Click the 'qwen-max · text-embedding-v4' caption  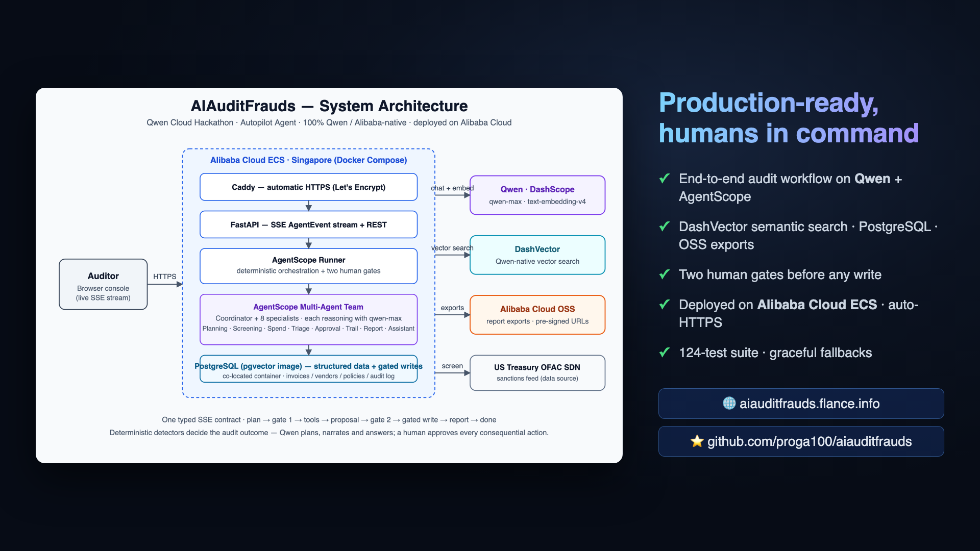[x=537, y=202]
